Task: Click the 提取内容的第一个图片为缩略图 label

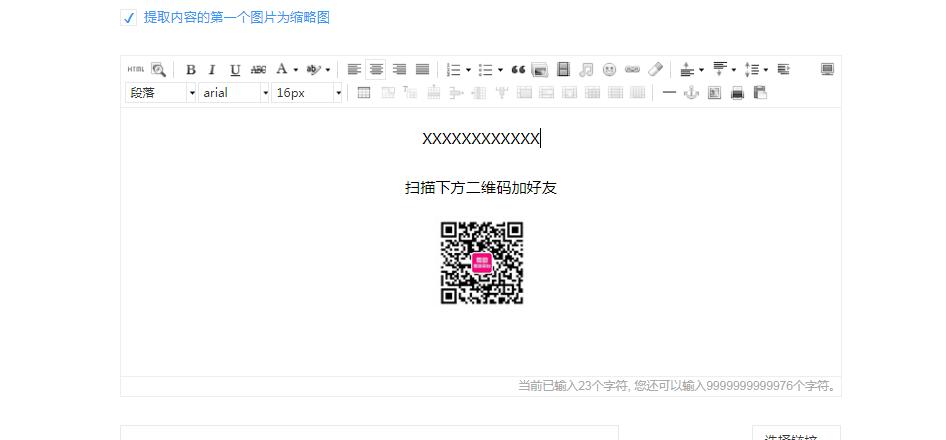Action: tap(236, 18)
